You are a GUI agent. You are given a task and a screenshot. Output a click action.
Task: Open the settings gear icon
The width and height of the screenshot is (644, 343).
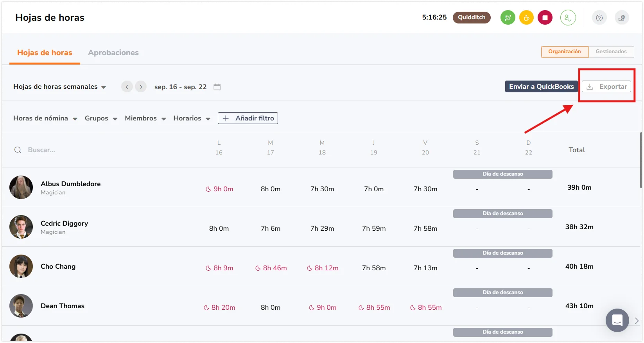pos(622,18)
